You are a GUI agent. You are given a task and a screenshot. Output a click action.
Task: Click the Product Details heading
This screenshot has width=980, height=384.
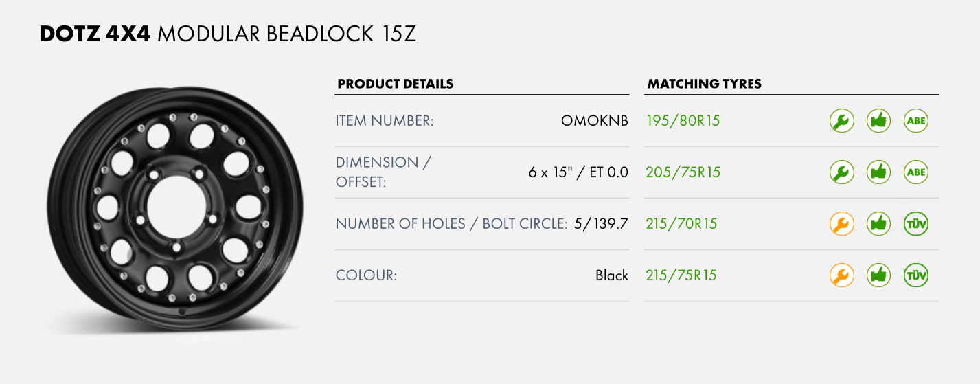tap(396, 84)
